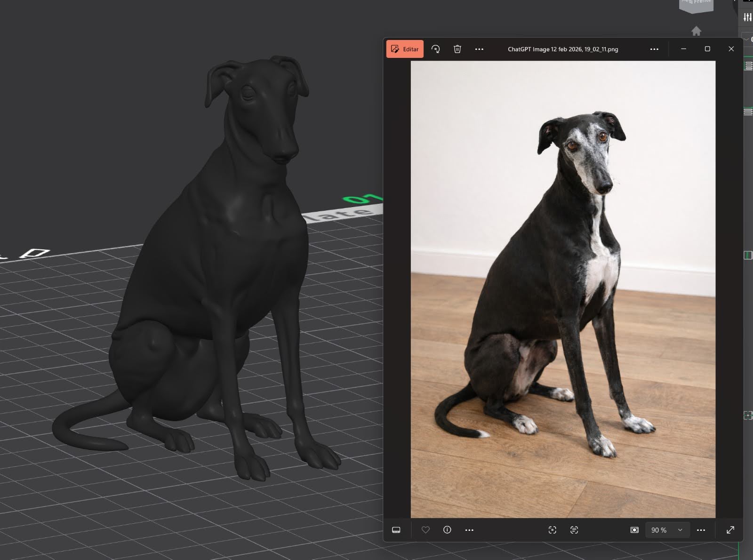Open the more options menu beside the trash icon
This screenshot has width=753, height=560.
click(479, 49)
